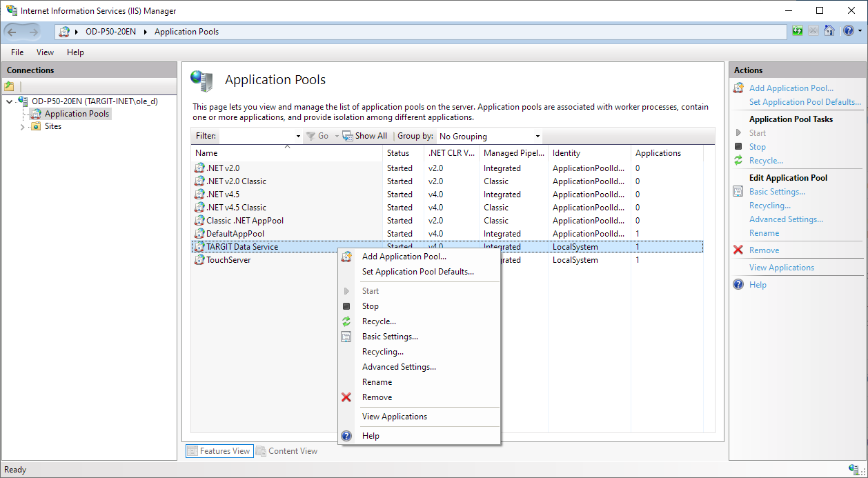Click the Back navigation arrow in the address bar
The image size is (868, 478).
tap(12, 32)
